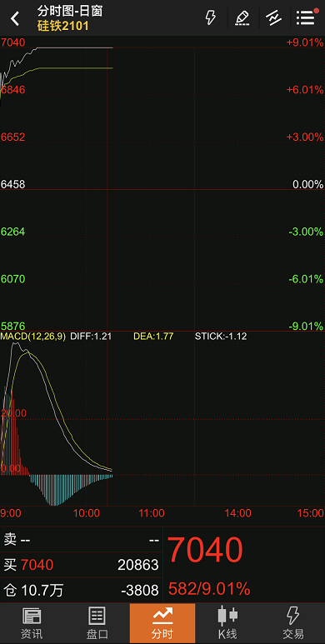Switch to the K线 candlestick tab
325x644 pixels.
coord(227,623)
